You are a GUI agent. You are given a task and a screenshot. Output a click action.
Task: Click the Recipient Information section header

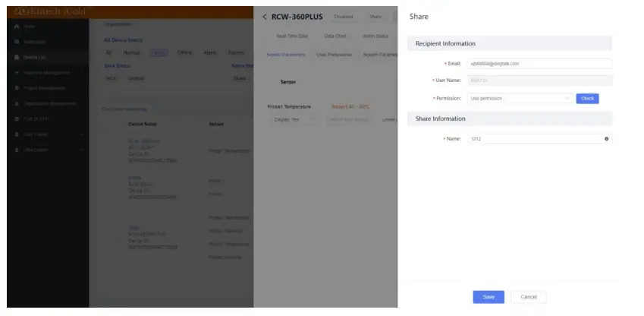coord(510,43)
